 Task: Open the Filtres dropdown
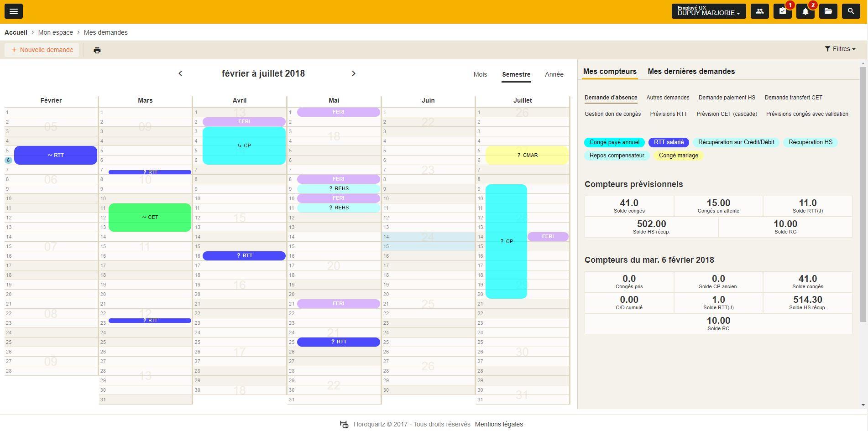pos(840,49)
